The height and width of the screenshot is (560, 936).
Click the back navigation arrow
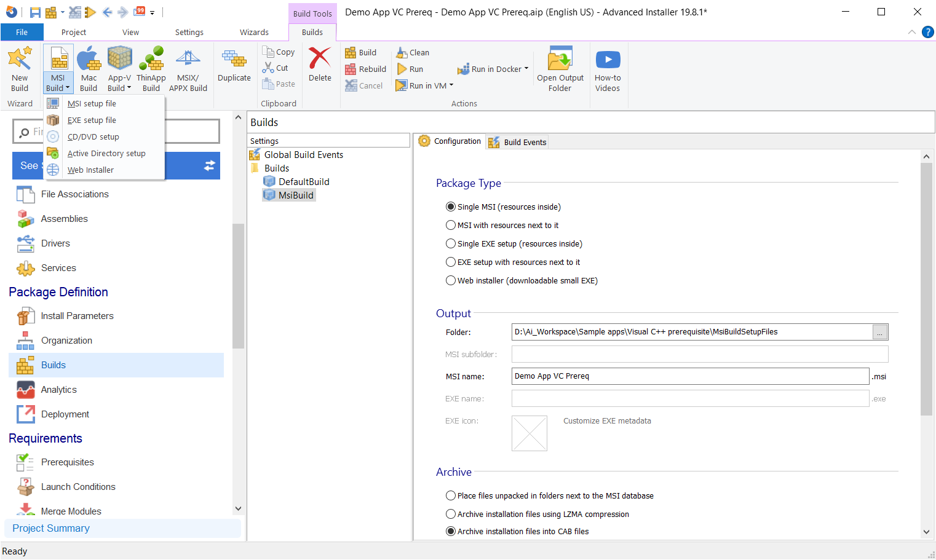point(107,12)
